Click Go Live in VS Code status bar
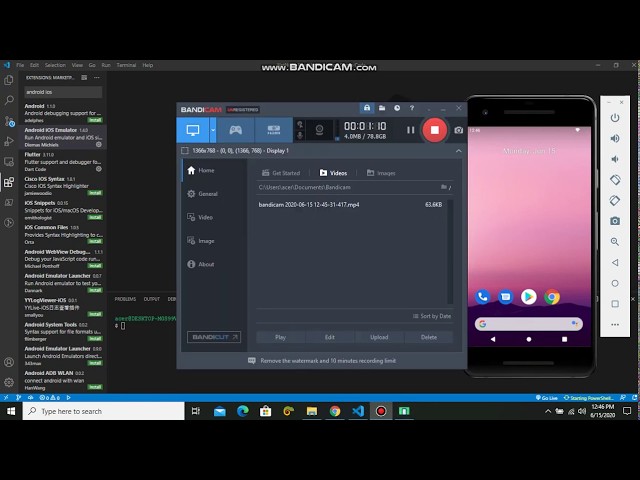Image resolution: width=640 pixels, height=480 pixels. [x=547, y=398]
